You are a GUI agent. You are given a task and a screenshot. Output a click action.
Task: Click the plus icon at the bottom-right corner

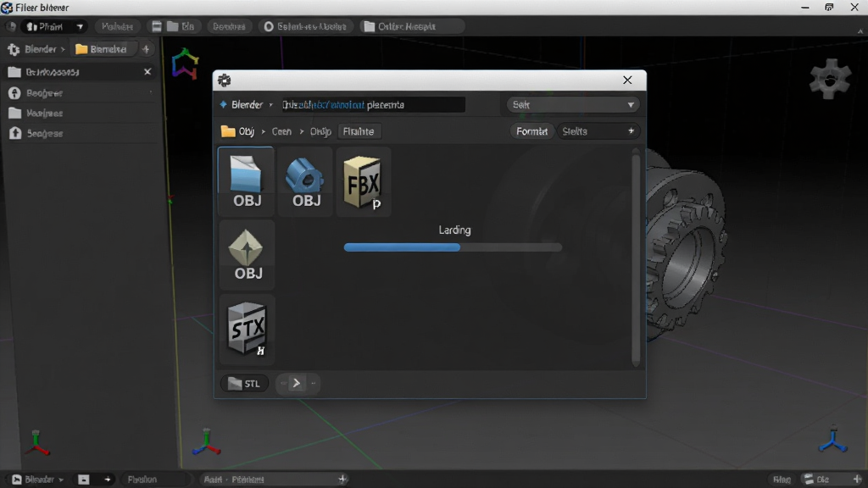point(857,480)
